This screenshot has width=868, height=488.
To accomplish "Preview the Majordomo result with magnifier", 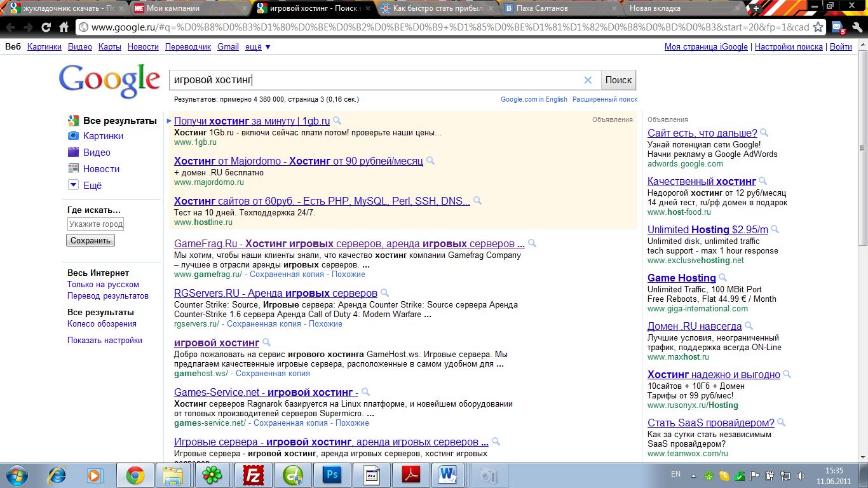I will 430,161.
